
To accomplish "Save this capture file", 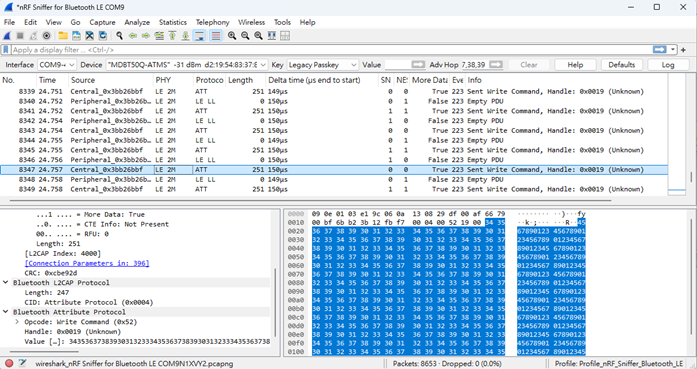I will click(76, 36).
